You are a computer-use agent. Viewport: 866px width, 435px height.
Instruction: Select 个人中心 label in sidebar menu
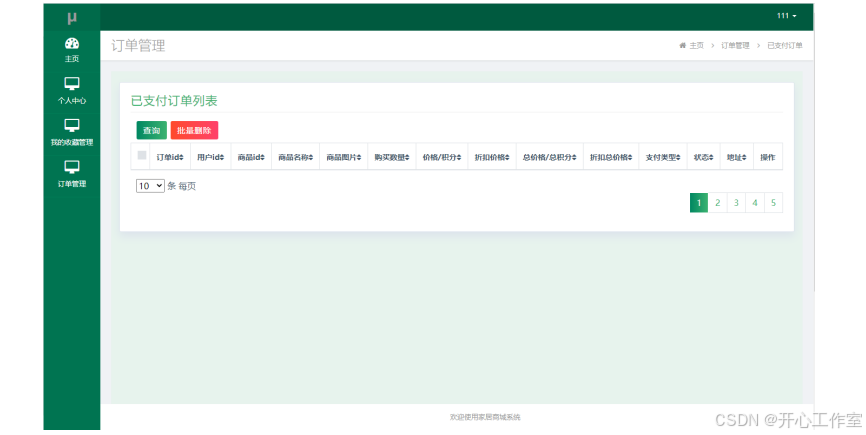72,100
